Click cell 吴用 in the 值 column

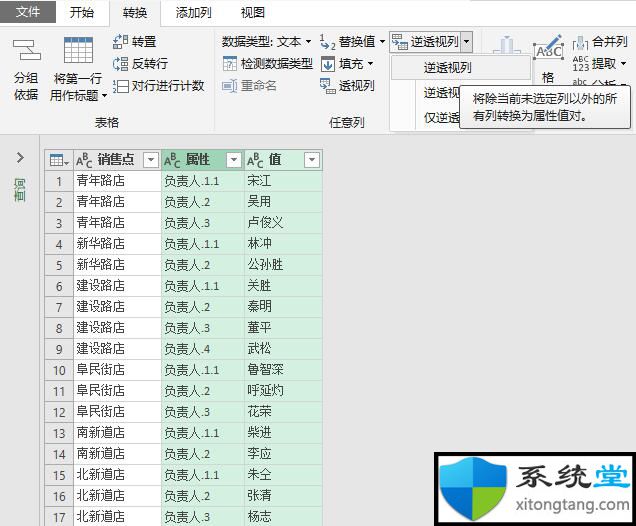(x=283, y=202)
